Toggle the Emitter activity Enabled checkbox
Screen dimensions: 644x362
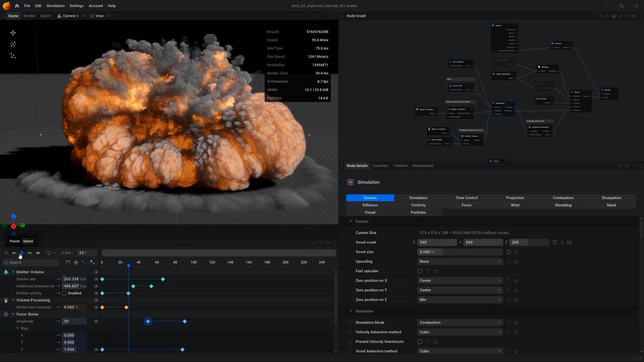click(64, 293)
